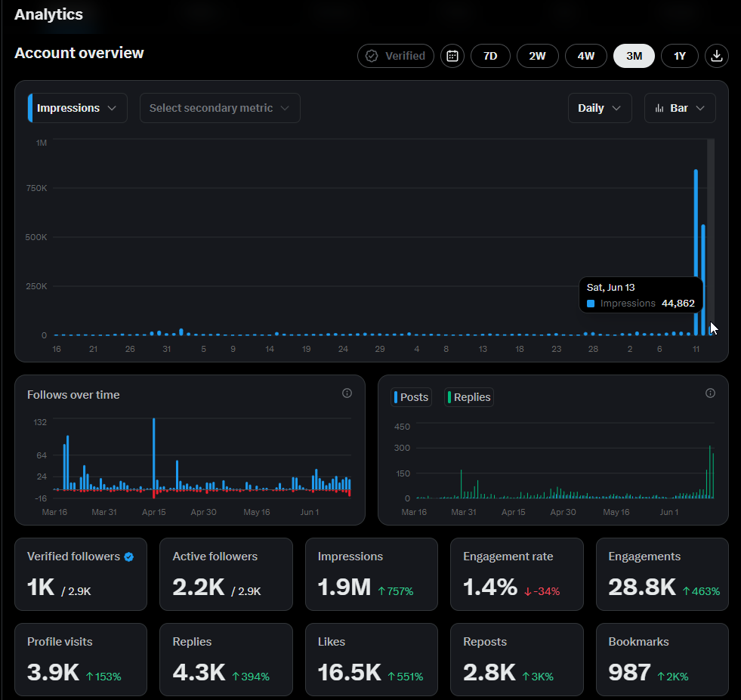Image resolution: width=741 pixels, height=700 pixels.
Task: Click the verified badge next to Verified followers
Action: 129,557
